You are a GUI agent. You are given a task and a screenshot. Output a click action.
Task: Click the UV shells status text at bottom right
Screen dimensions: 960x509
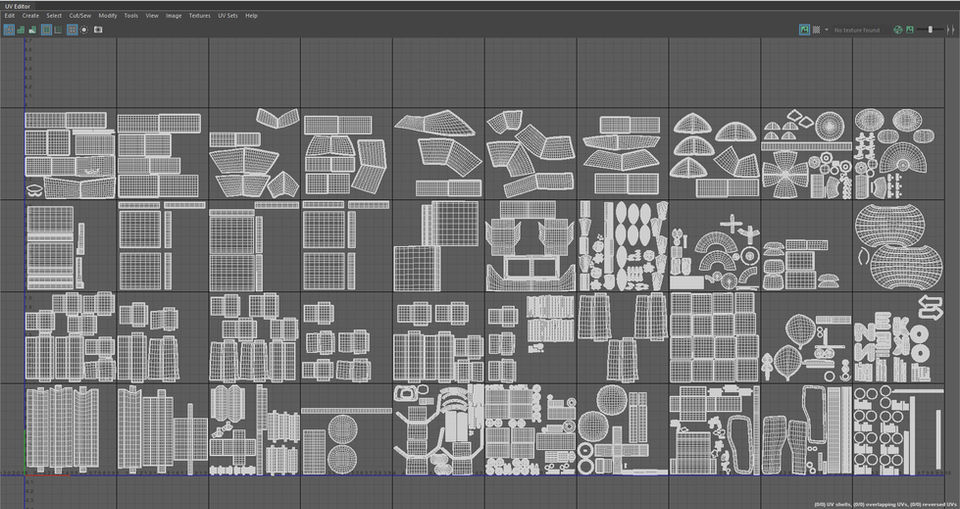pos(887,504)
